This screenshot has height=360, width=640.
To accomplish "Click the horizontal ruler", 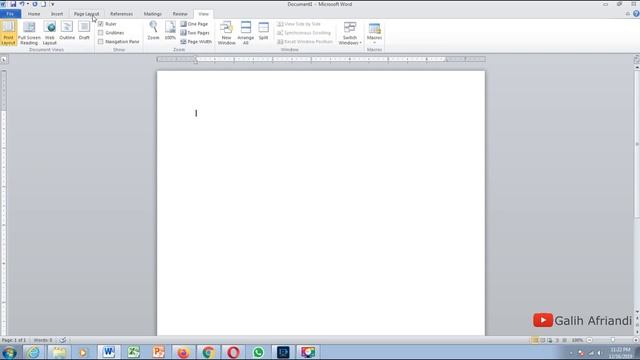I will (x=321, y=60).
